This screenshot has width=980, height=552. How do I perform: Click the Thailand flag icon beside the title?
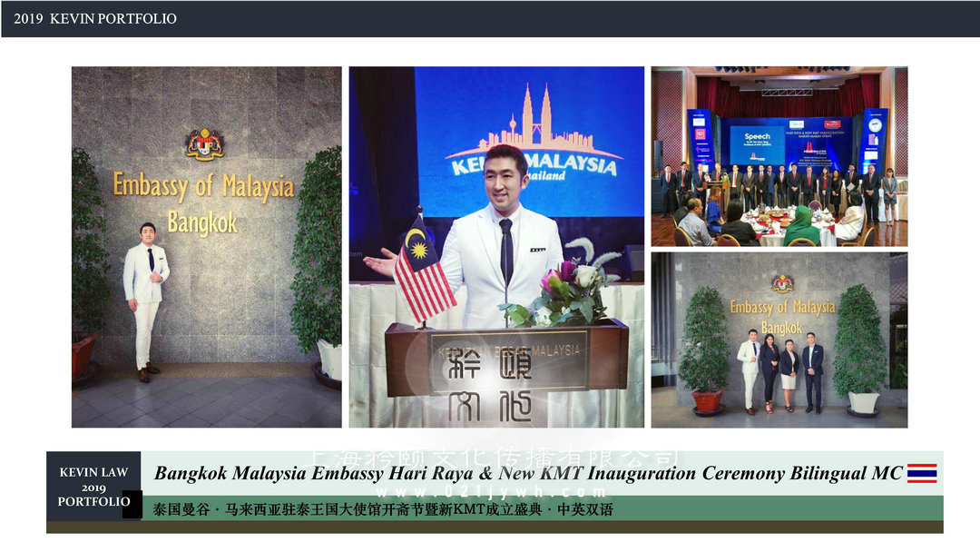click(922, 473)
